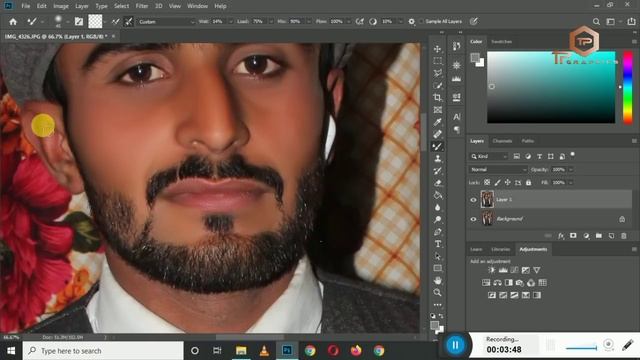
Task: Select the Path Selection tool
Action: (x=438, y=256)
